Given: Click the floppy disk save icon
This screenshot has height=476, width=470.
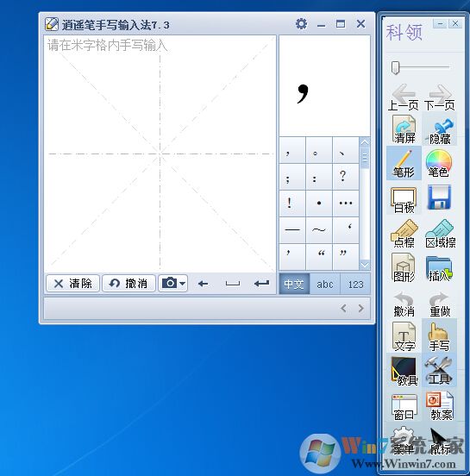Looking at the screenshot, I should click(x=439, y=197).
